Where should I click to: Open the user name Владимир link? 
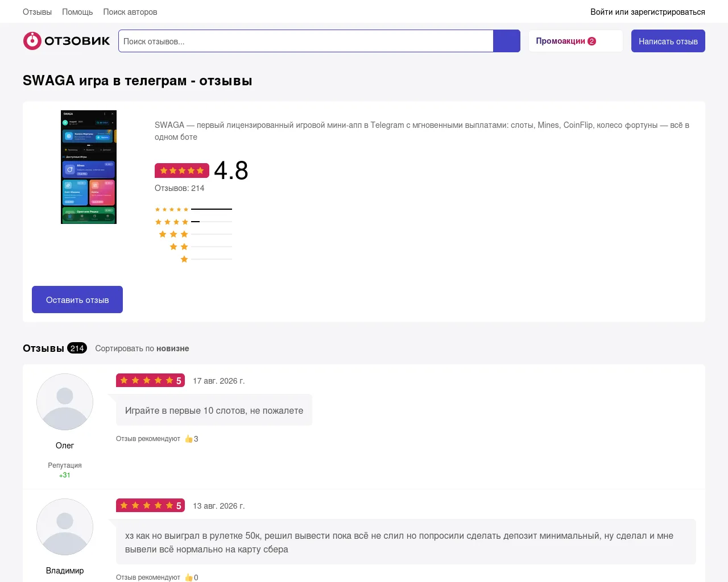point(65,571)
